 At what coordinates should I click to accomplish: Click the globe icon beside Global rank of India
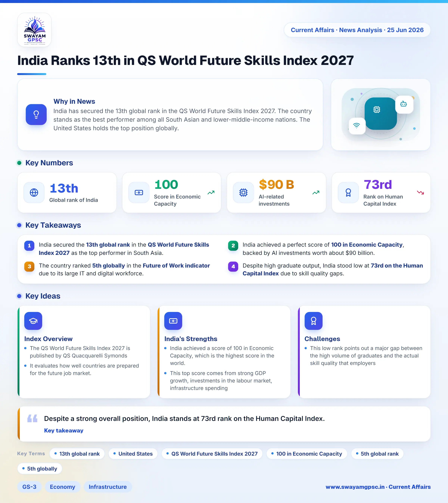(x=34, y=192)
